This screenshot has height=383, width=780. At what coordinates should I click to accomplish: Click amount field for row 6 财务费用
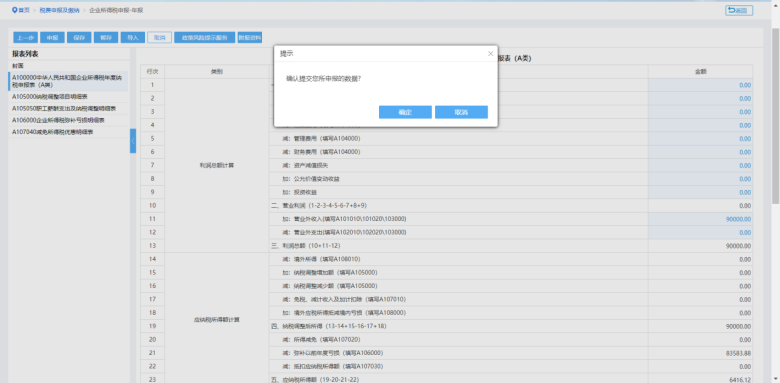pyautogui.click(x=700, y=152)
